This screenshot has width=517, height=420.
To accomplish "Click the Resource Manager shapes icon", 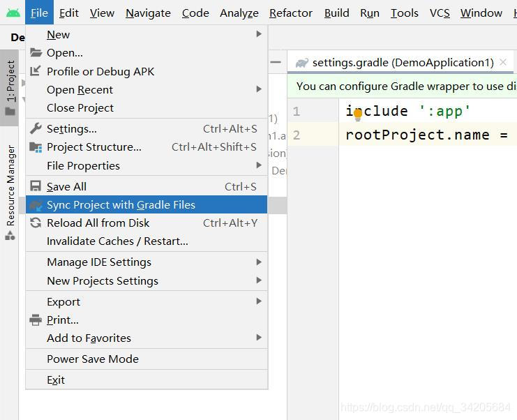I will [x=10, y=235].
